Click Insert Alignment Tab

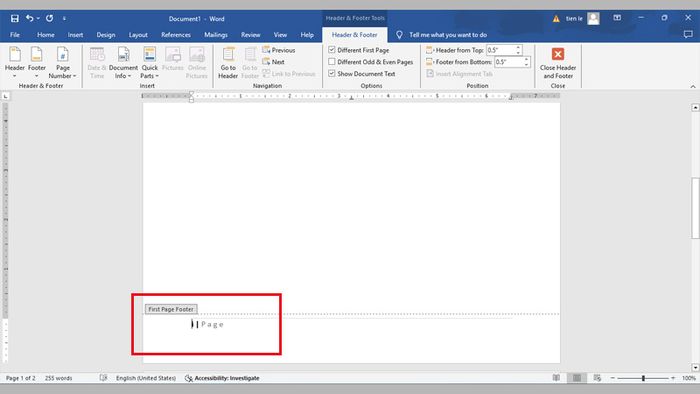tap(459, 74)
